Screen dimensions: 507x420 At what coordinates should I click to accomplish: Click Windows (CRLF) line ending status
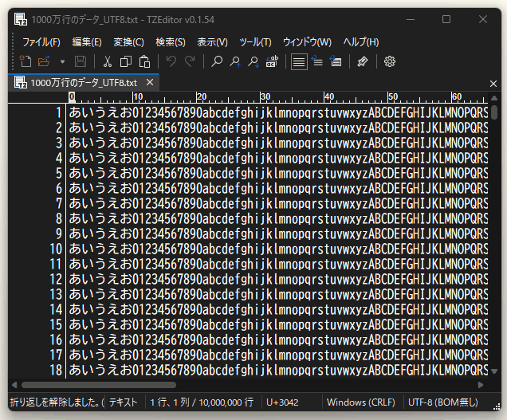361,402
